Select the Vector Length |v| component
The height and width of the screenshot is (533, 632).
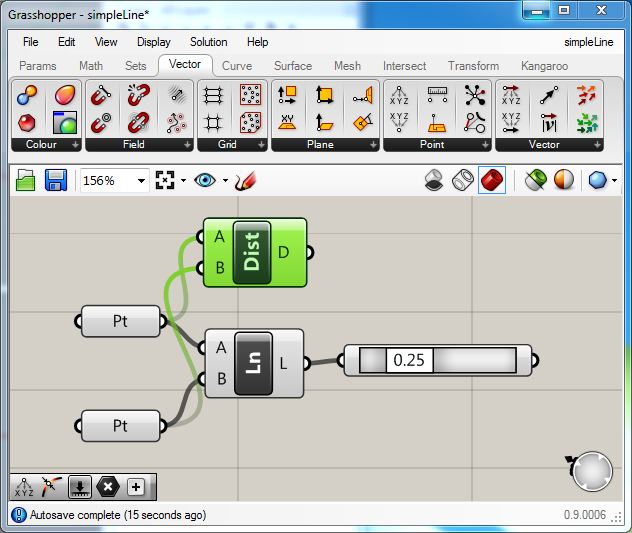549,123
